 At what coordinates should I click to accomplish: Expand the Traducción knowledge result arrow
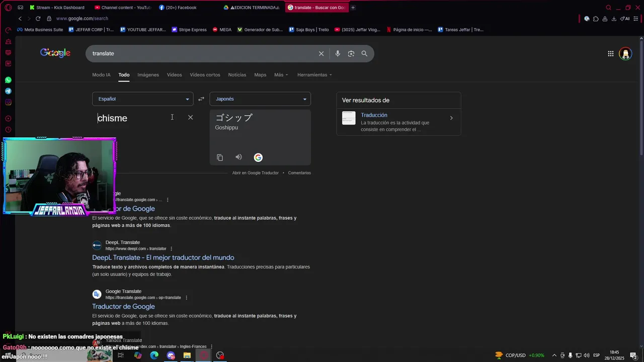click(x=451, y=118)
